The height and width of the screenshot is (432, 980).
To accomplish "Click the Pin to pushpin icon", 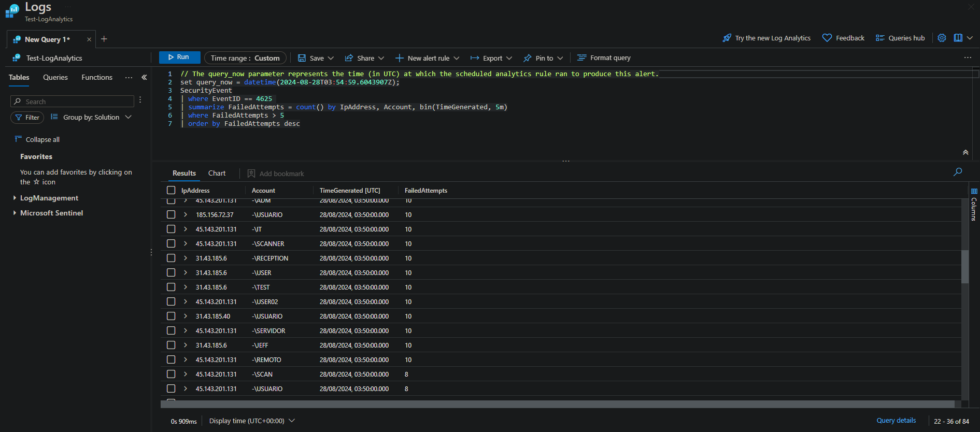I will 528,58.
